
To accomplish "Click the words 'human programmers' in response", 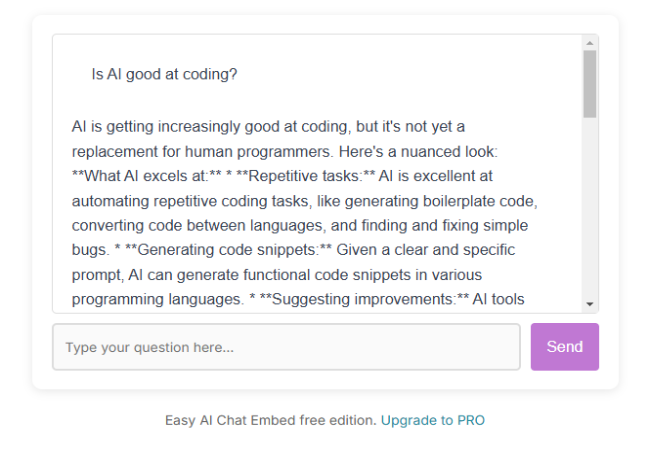I will point(259,152).
